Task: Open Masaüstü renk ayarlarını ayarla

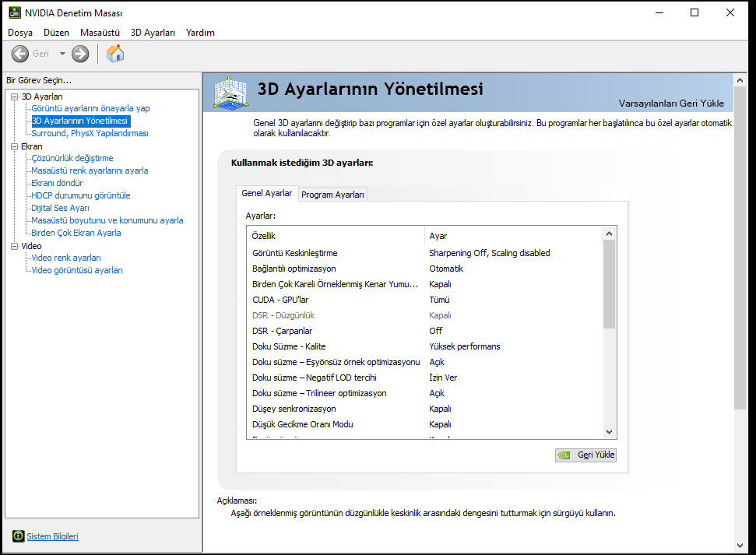Action: pos(90,170)
